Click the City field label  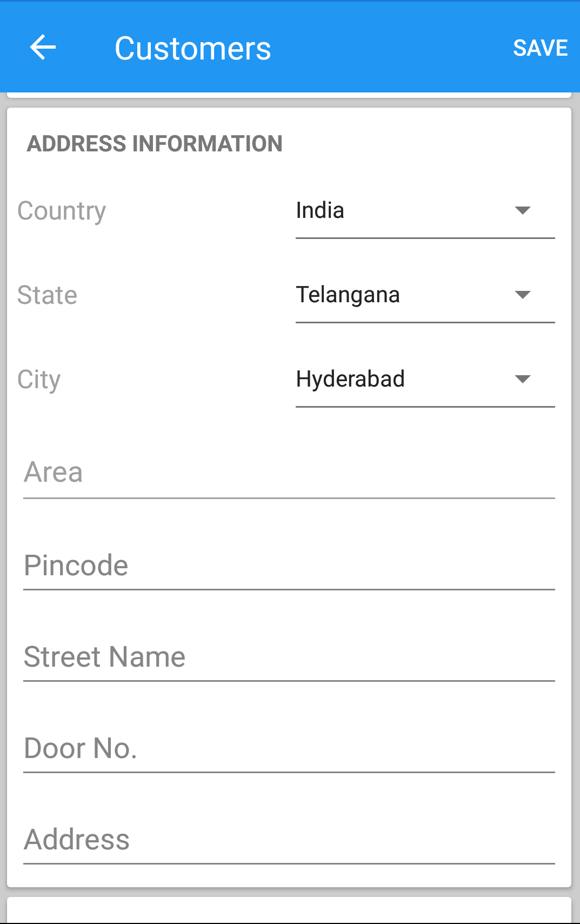[39, 380]
